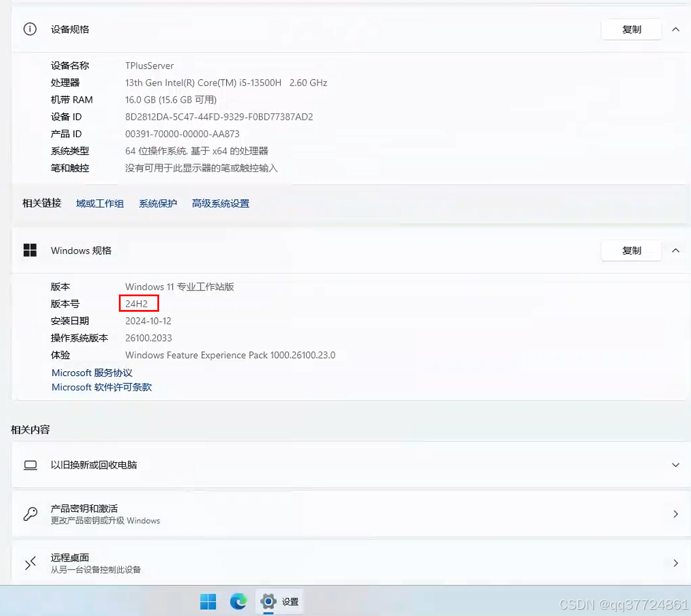Click the key icon beside 产品密钥和激活
Viewport: 691px width, 616px height.
coord(30,514)
